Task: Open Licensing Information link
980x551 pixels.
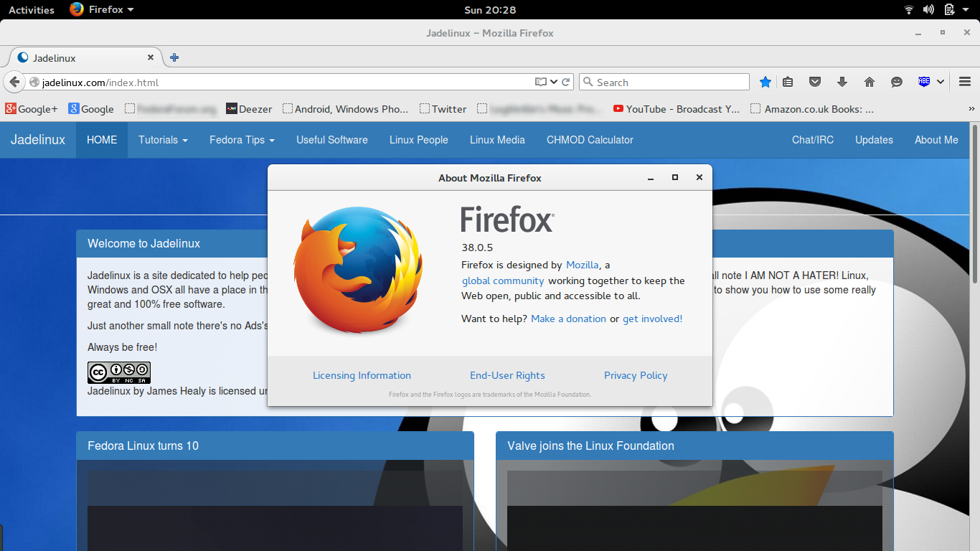Action: tap(362, 375)
